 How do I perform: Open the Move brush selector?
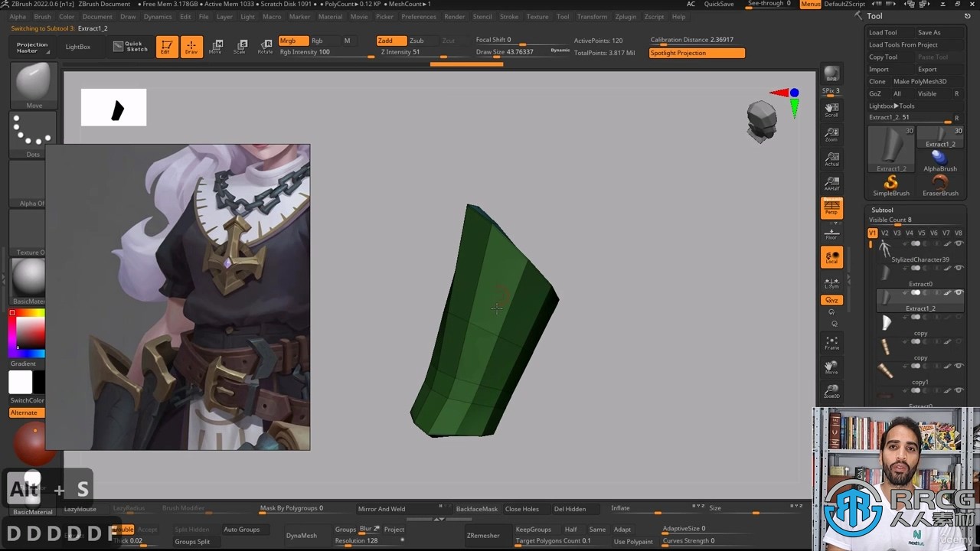coord(34,86)
